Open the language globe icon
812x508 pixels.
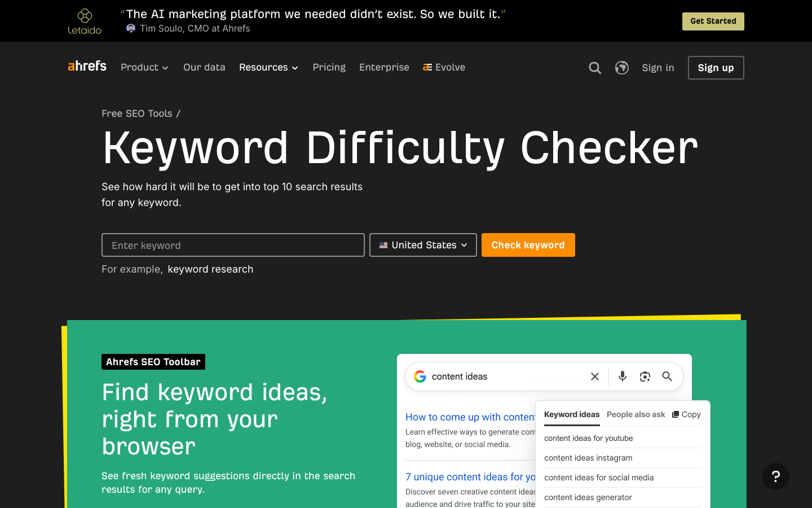(622, 68)
